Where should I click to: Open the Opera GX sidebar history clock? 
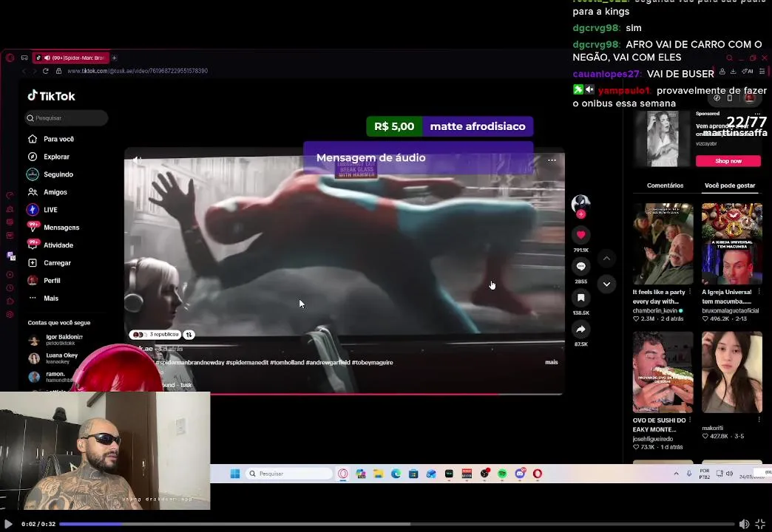[x=10, y=288]
